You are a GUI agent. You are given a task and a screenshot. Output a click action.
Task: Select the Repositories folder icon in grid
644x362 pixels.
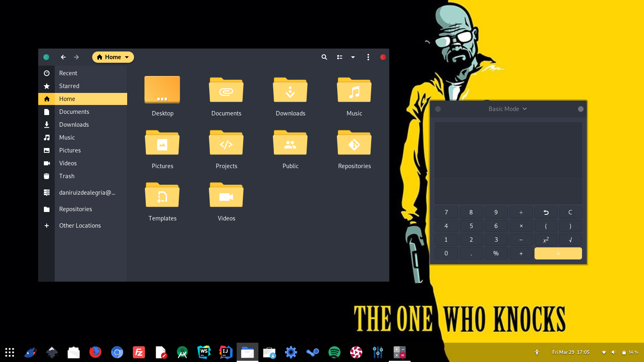[354, 142]
